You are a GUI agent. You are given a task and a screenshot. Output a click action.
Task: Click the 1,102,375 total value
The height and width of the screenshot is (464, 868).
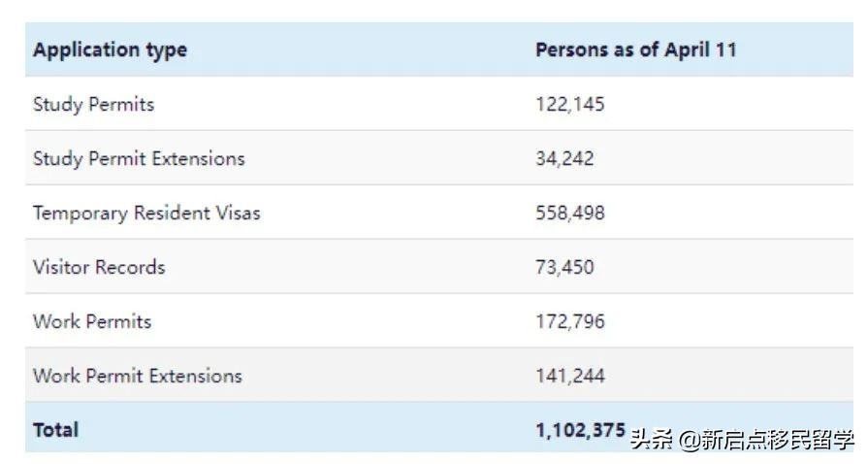click(580, 430)
